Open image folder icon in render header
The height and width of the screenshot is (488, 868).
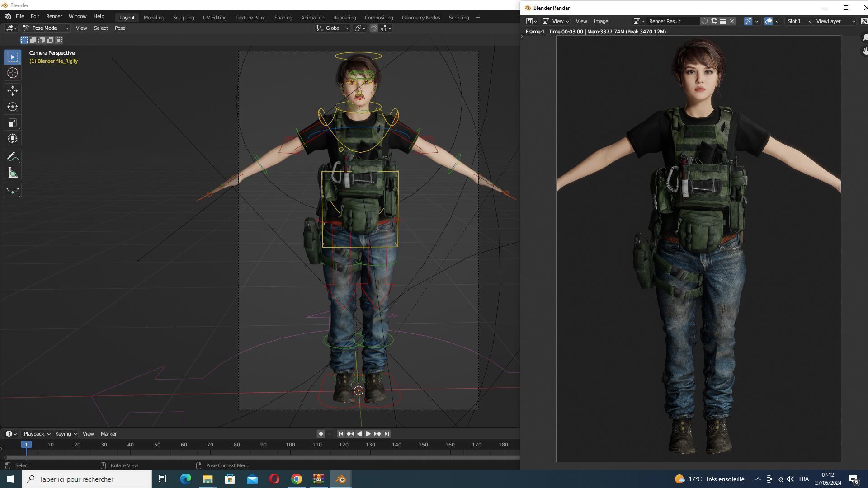[723, 21]
